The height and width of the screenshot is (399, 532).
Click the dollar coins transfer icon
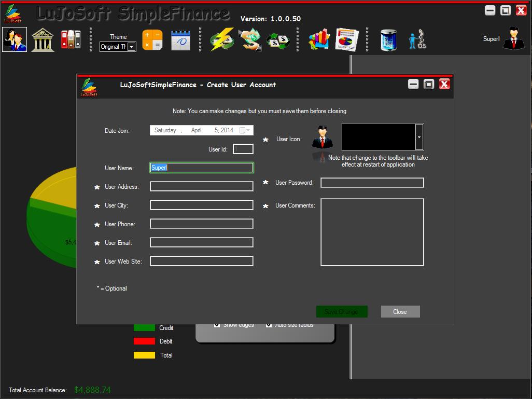[277, 41]
